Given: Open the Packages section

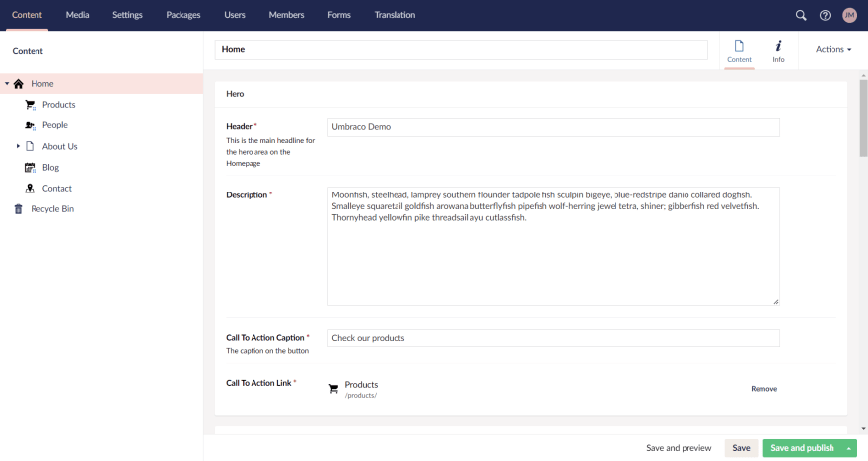Looking at the screenshot, I should pyautogui.click(x=183, y=15).
